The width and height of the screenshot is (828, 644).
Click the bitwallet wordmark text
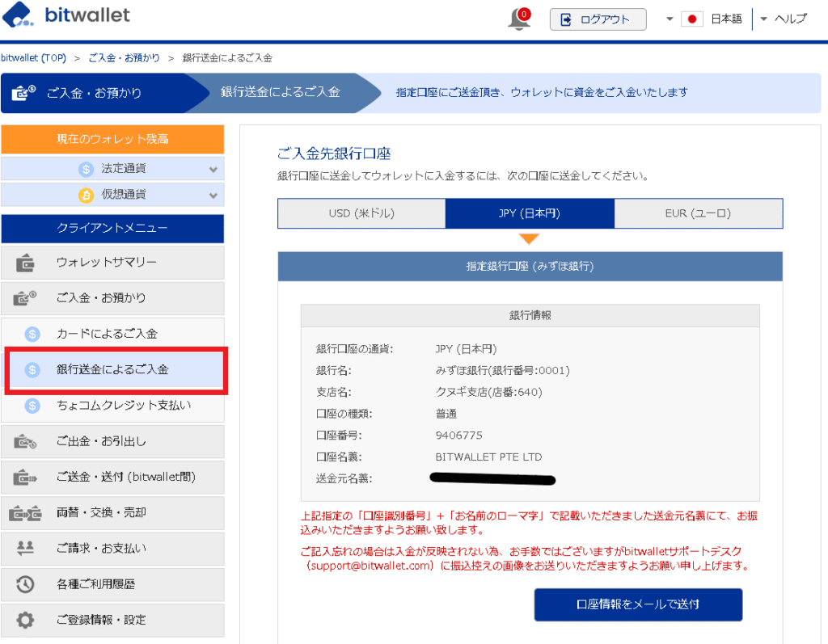click(87, 15)
